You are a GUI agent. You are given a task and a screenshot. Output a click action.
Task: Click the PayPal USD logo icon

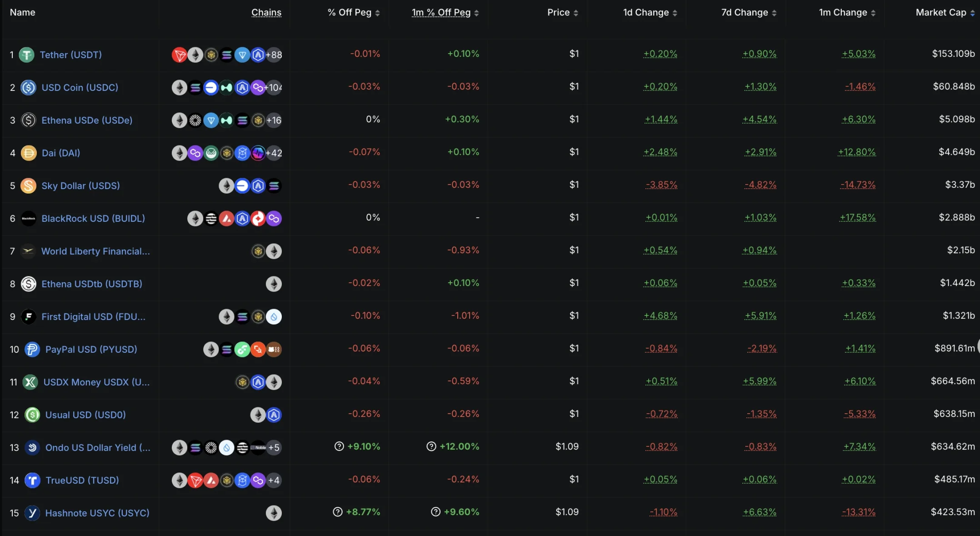[x=32, y=350]
